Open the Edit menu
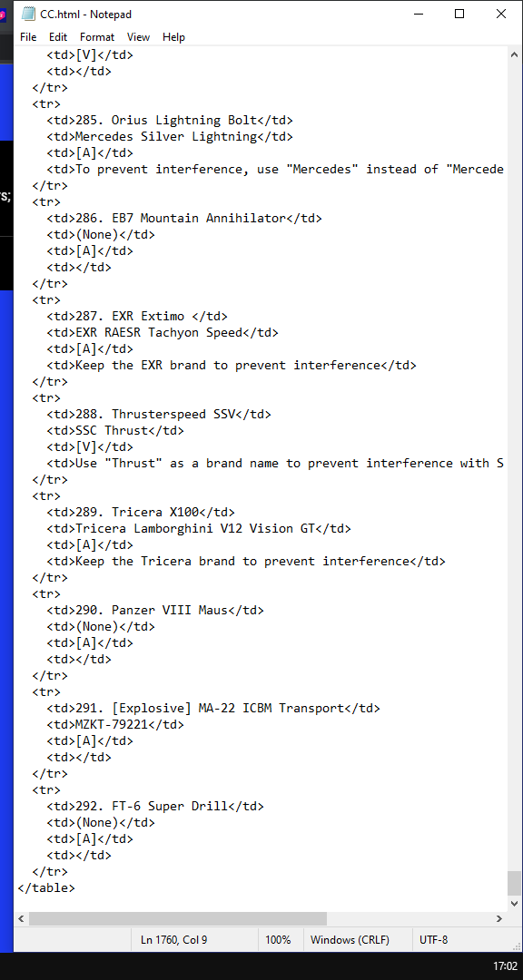This screenshot has height=980, width=523. click(x=58, y=37)
